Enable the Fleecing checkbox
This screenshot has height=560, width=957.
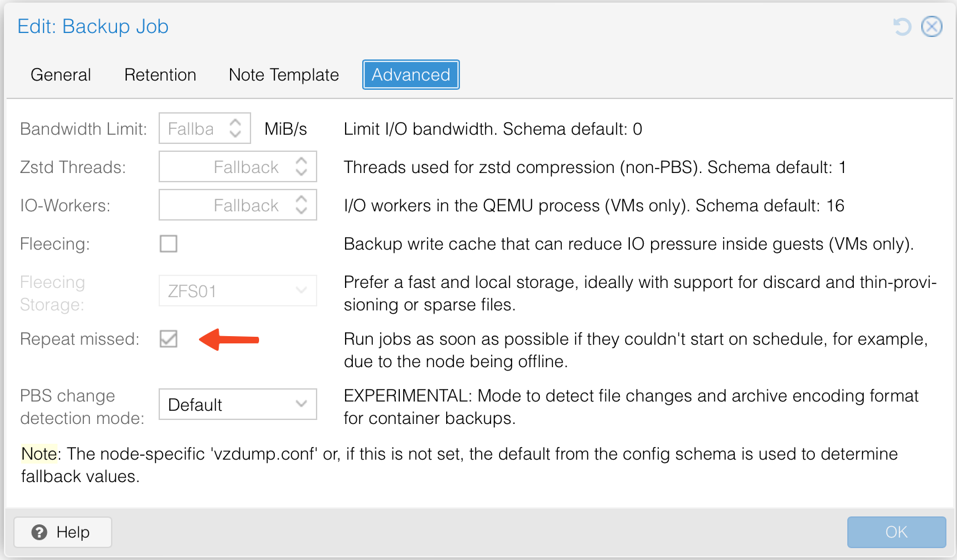click(x=169, y=244)
